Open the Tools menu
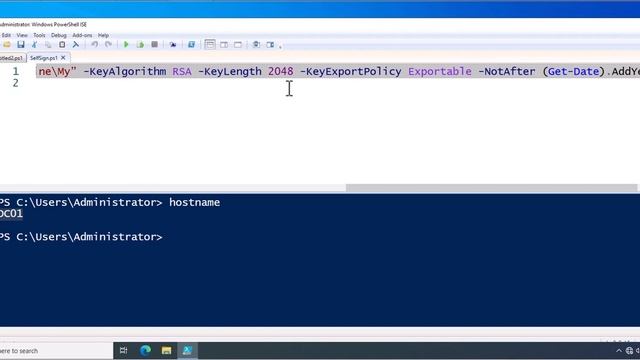Screen dimensions: 640x360 (39, 35)
